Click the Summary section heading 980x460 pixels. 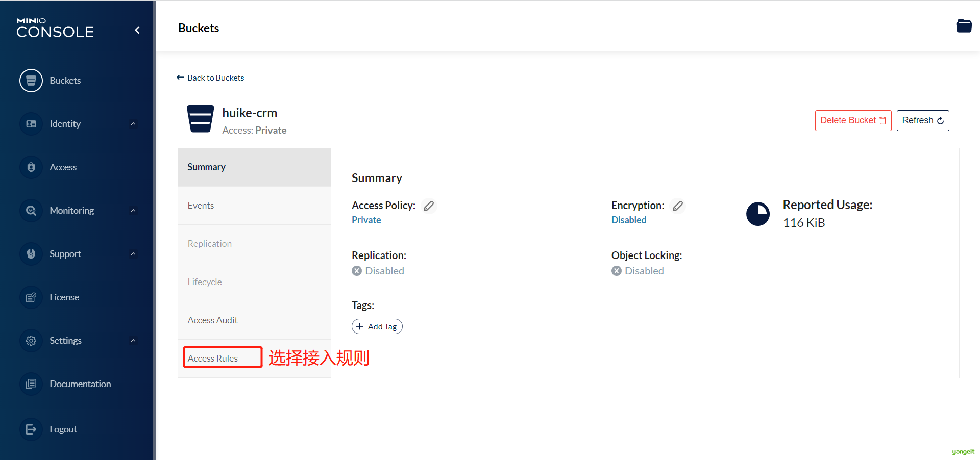(x=377, y=178)
